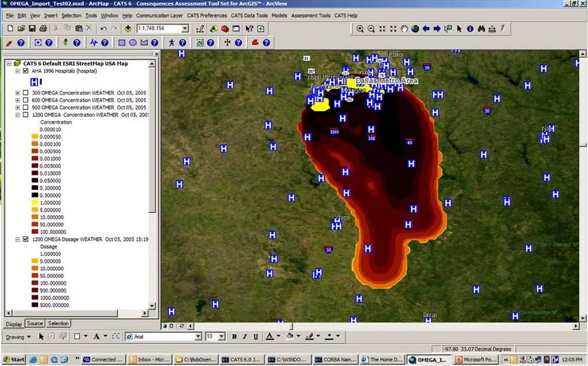This screenshot has height=366, width=588.
Task: Expand the 900 OMEGA Concentration layer
Action: click(18, 107)
